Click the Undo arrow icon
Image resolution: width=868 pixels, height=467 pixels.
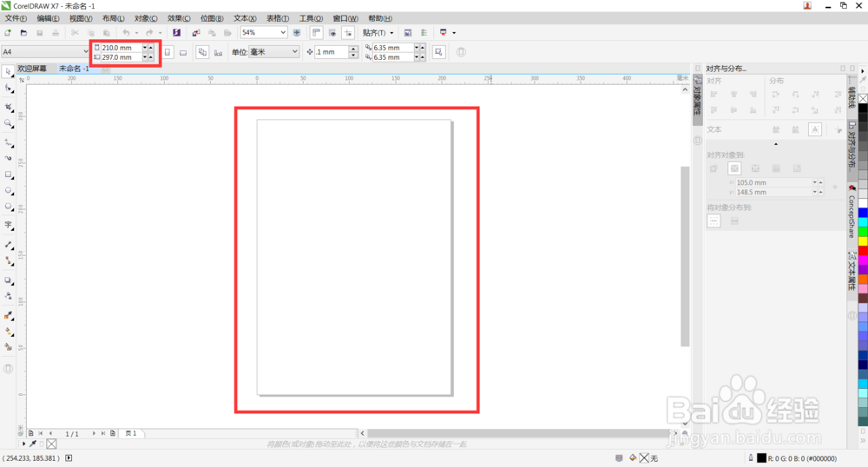pos(126,33)
